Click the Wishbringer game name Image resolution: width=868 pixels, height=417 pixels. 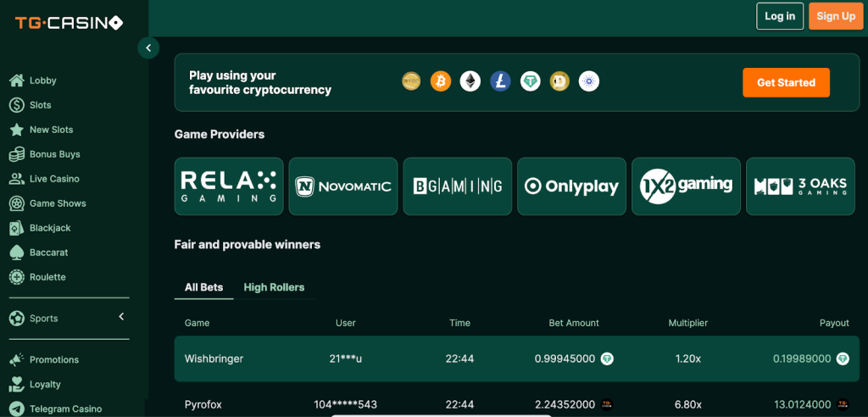214,359
